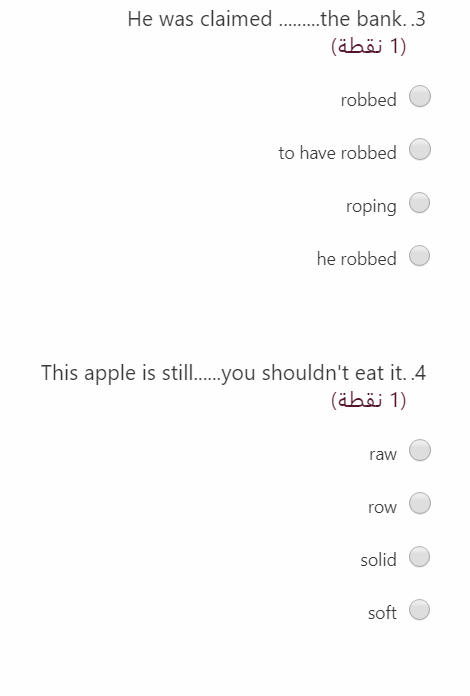470x696 pixels.
Task: Click the 'to have robbed' option text
Action: [x=337, y=153]
